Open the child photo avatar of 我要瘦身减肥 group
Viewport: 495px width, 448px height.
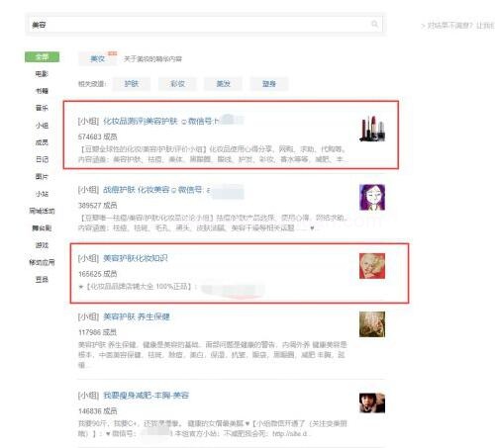[x=372, y=403]
